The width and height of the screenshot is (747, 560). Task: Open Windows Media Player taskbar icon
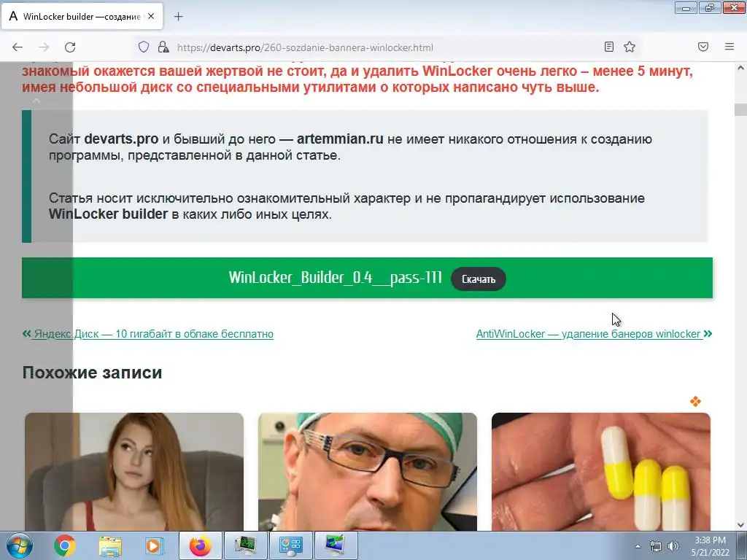pos(154,545)
